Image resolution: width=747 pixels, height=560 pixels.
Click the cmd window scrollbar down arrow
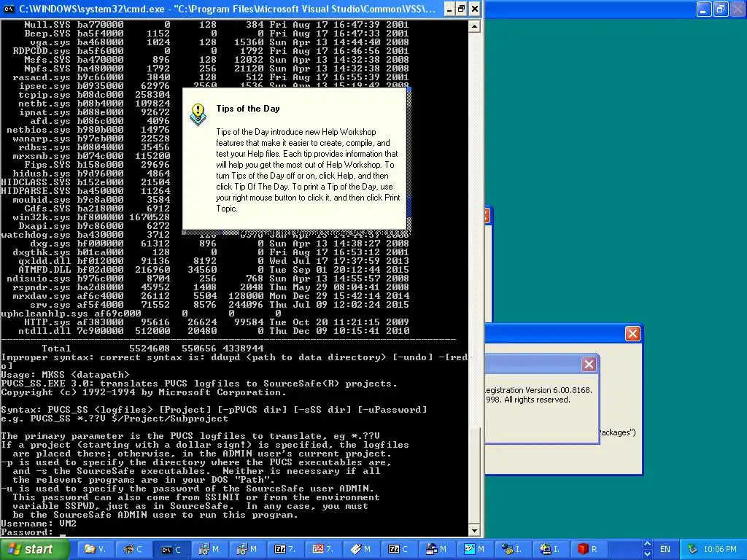click(474, 531)
